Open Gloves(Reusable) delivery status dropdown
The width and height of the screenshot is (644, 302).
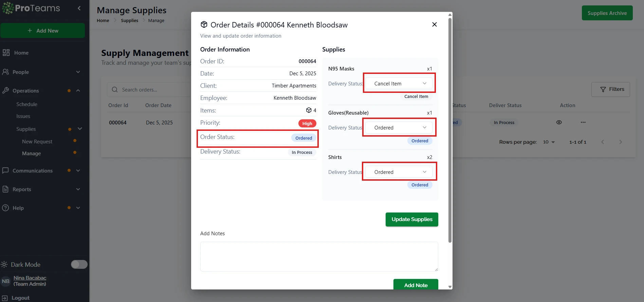[399, 127]
